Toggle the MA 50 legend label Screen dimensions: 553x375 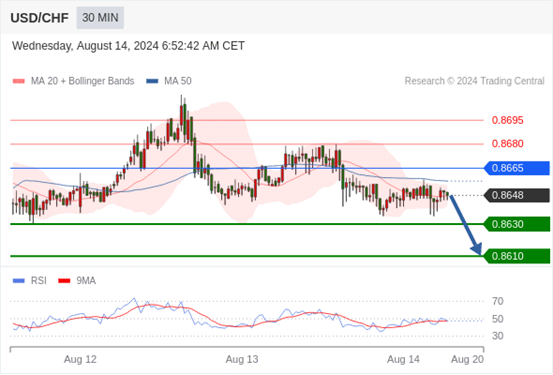point(178,81)
